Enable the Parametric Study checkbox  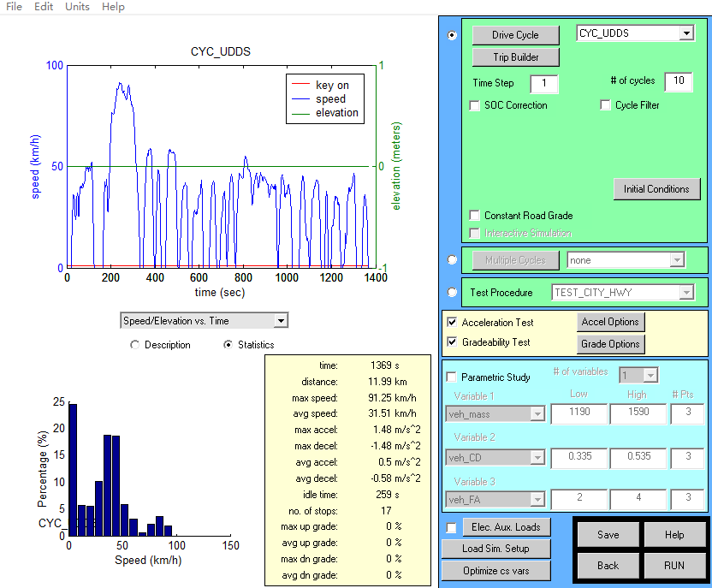[452, 377]
